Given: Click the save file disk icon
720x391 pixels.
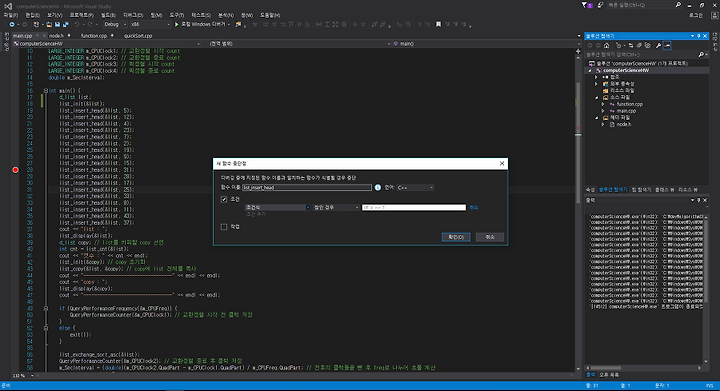Looking at the screenshot, I should point(57,24).
